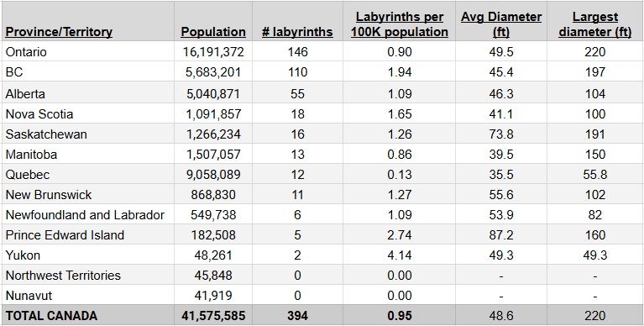Viewport: 644px width, 326px height.
Task: Select the average diameter 45.4
Action: click(501, 72)
